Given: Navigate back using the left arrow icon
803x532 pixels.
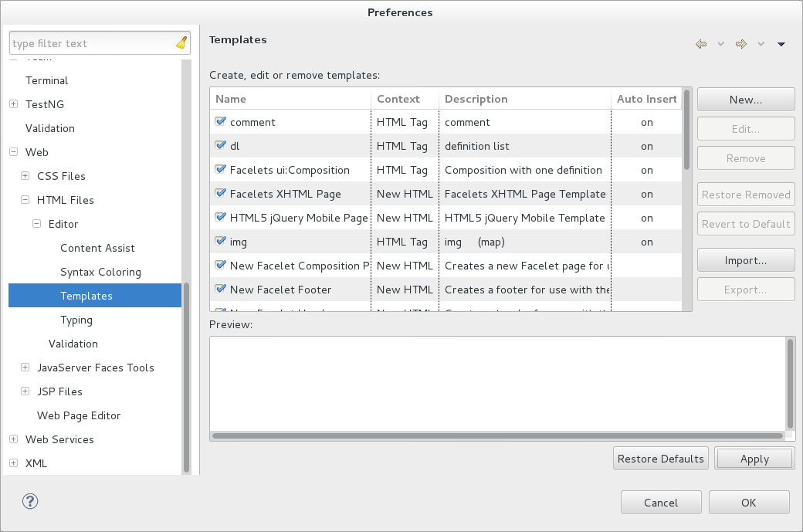Looking at the screenshot, I should [700, 44].
